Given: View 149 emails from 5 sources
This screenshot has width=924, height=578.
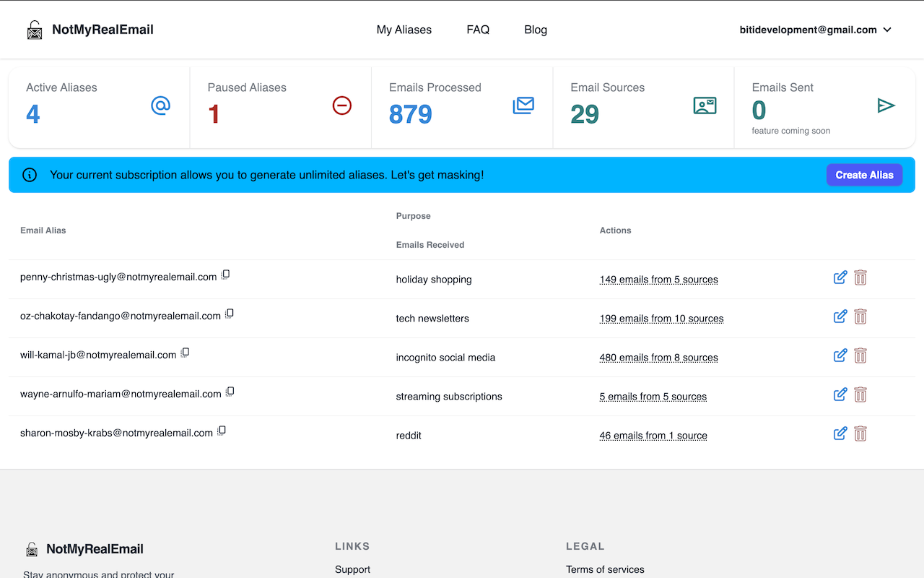Looking at the screenshot, I should pos(658,280).
